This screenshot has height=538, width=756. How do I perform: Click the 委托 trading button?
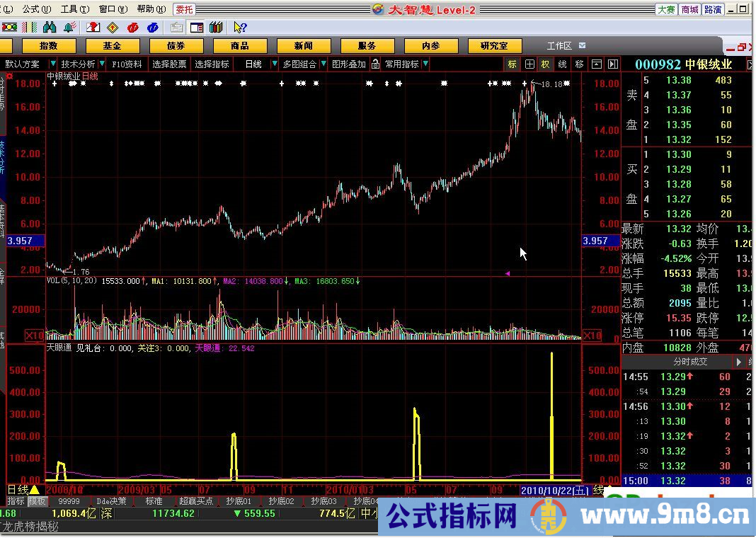click(185, 9)
